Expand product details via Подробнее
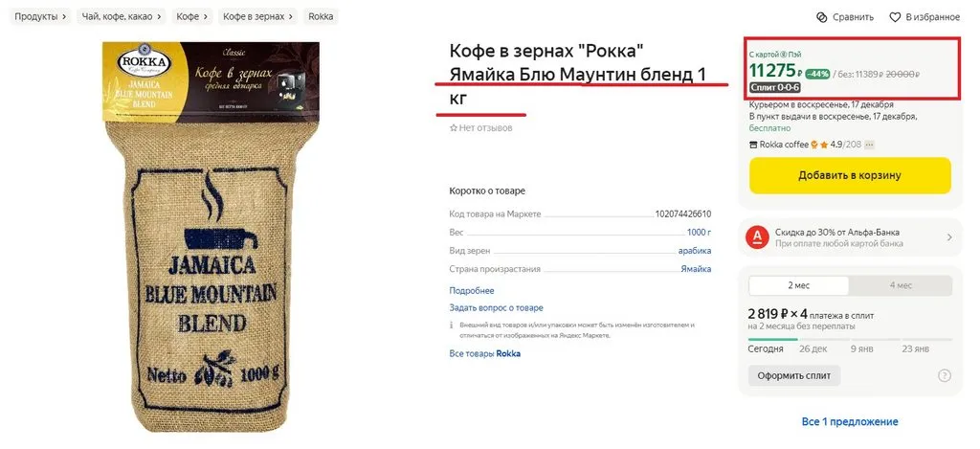The width and height of the screenshot is (980, 449). pos(472,291)
